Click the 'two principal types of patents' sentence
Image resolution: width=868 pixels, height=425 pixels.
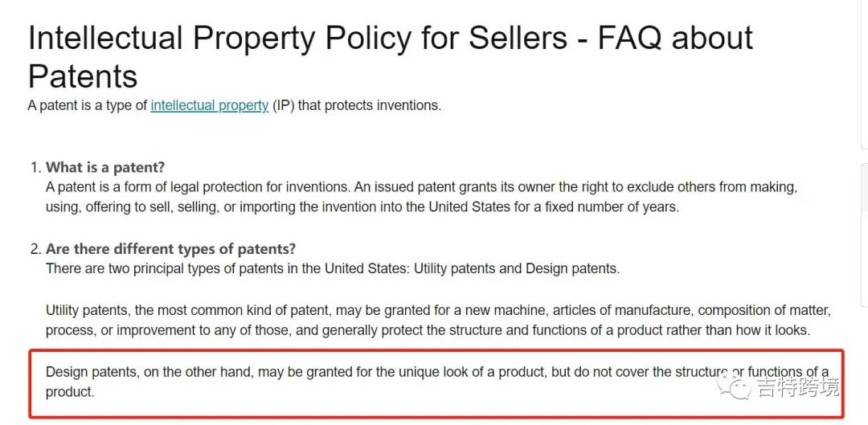pyautogui.click(x=332, y=268)
